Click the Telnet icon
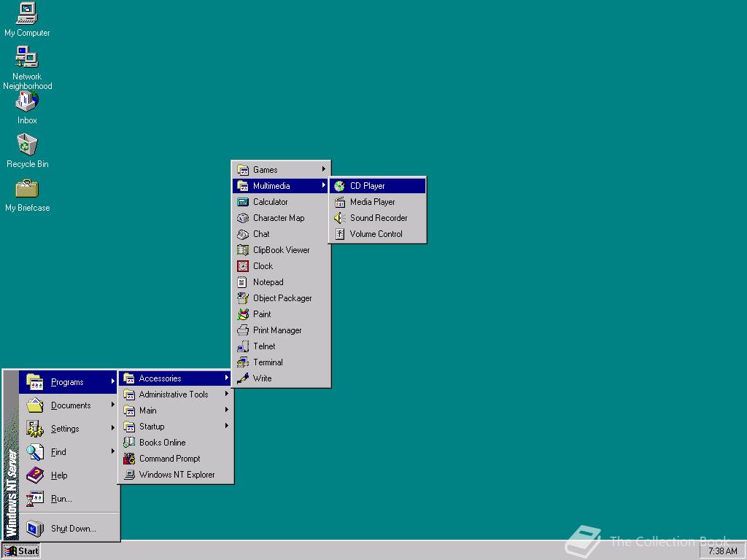This screenshot has height=560, width=747. pyautogui.click(x=243, y=346)
